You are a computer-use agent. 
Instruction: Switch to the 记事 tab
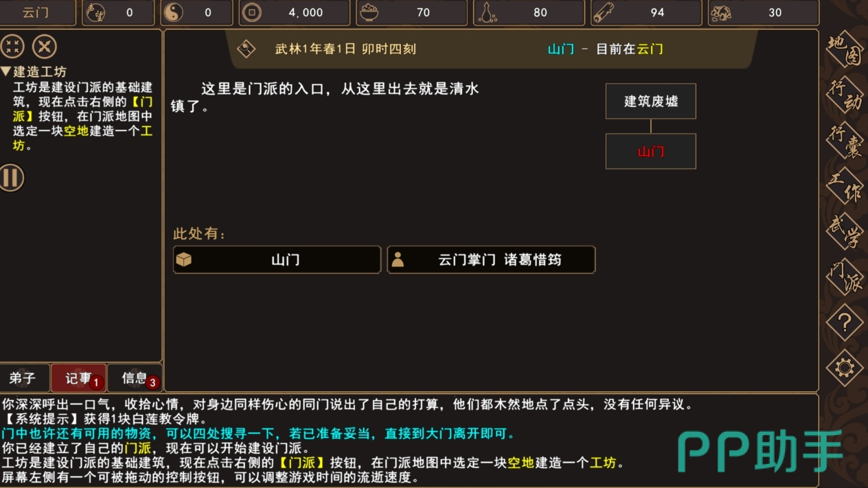79,378
